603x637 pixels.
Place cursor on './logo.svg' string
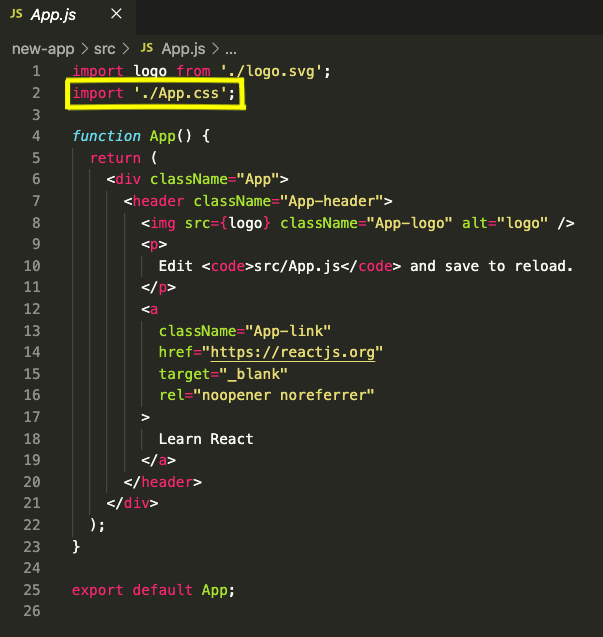[271, 72]
